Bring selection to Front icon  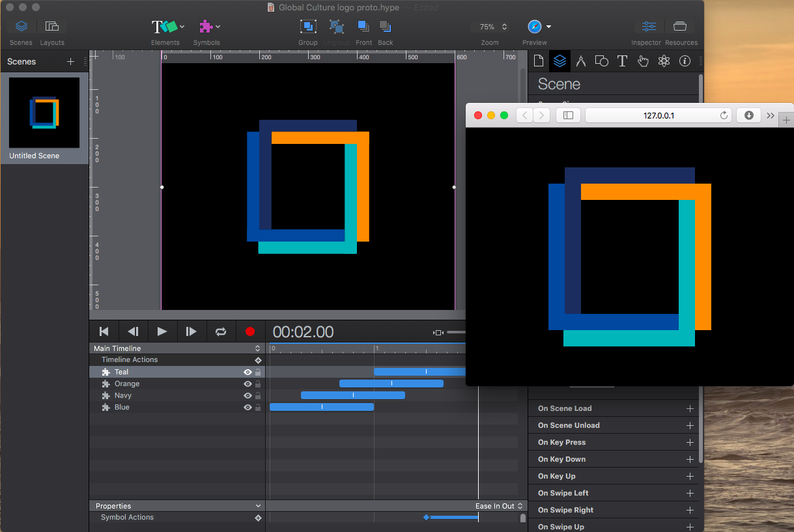point(363,27)
